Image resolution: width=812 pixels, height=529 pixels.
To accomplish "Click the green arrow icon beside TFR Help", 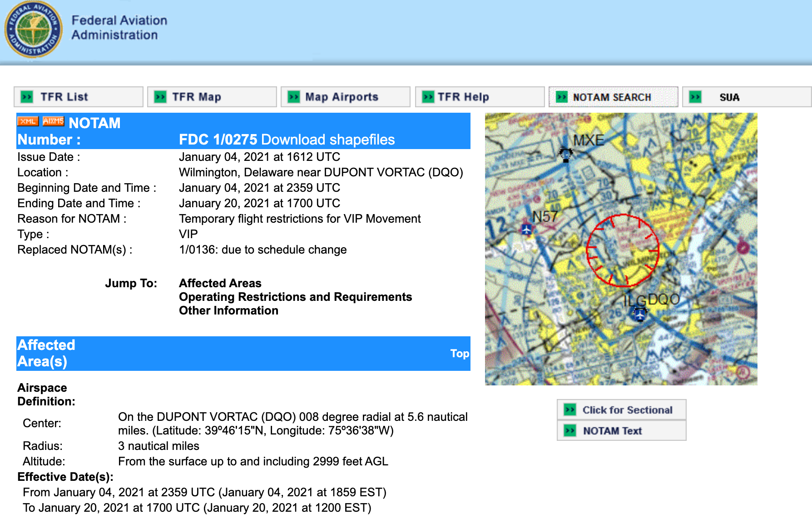I will (x=428, y=97).
